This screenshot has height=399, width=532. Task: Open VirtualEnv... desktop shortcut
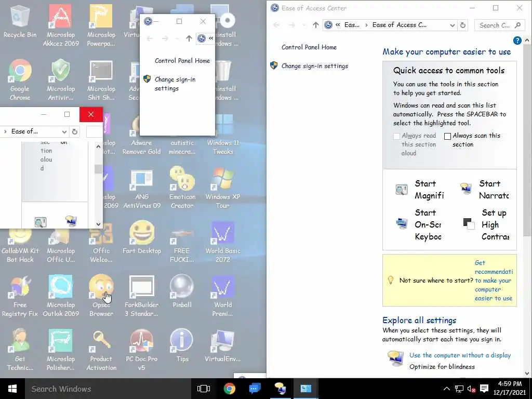pyautogui.click(x=222, y=345)
